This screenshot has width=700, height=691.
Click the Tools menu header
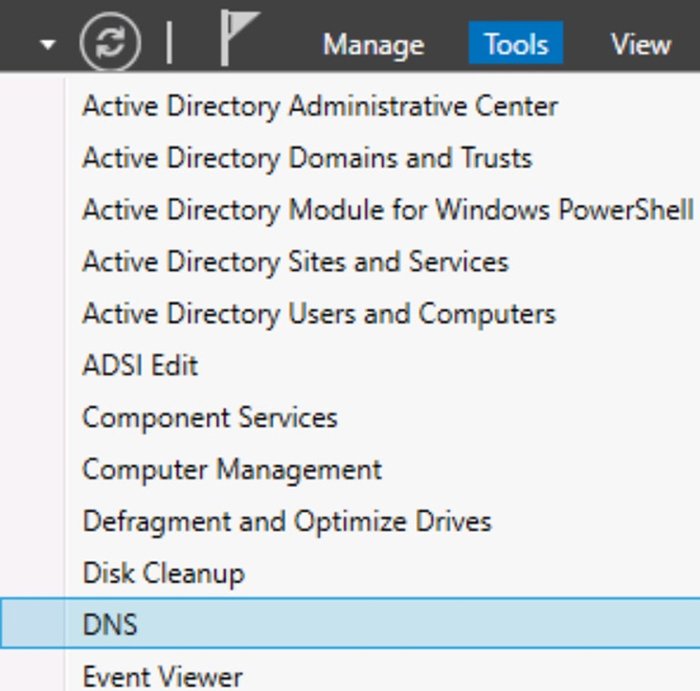(515, 45)
